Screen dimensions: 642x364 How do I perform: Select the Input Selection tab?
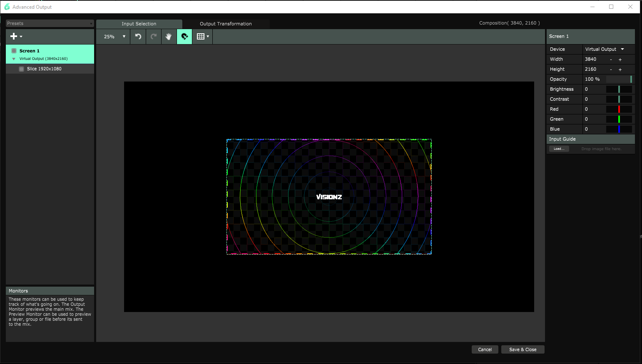139,24
